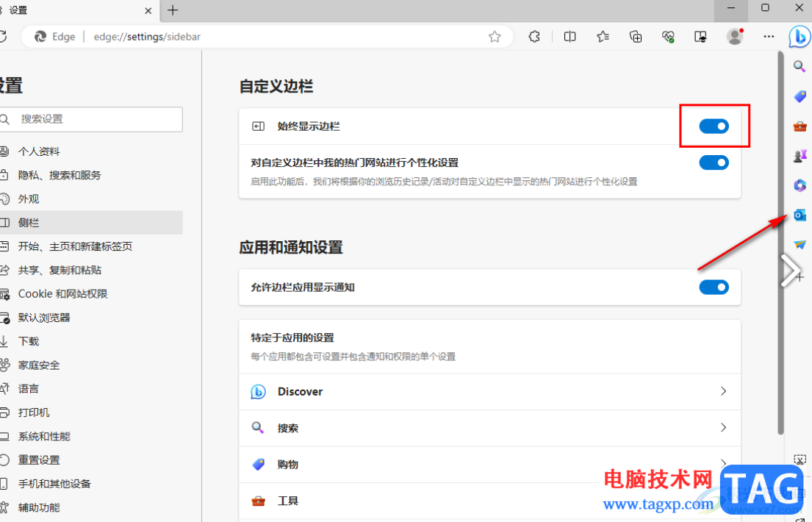Open sidebar paper plane Drop icon
This screenshot has width=812, height=522.
click(800, 244)
